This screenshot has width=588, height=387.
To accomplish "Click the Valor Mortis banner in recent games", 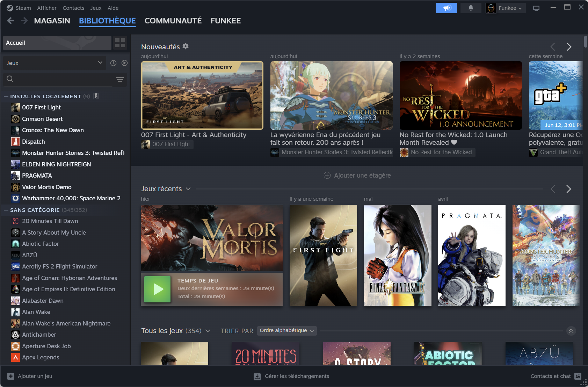I will [x=212, y=238].
